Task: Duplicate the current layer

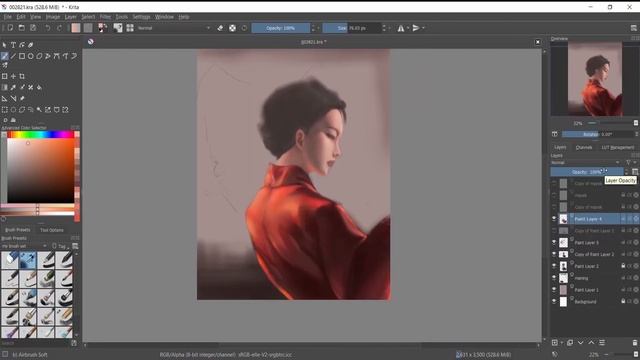Action: pyautogui.click(x=570, y=342)
